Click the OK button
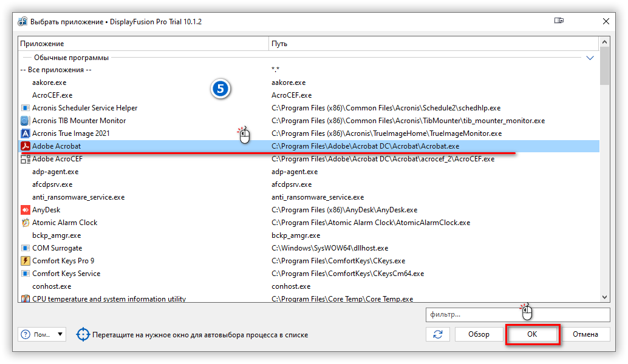 pos(532,334)
